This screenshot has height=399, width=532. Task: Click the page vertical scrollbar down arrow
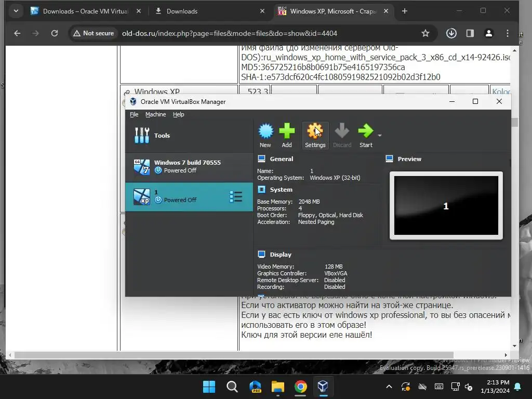514,346
